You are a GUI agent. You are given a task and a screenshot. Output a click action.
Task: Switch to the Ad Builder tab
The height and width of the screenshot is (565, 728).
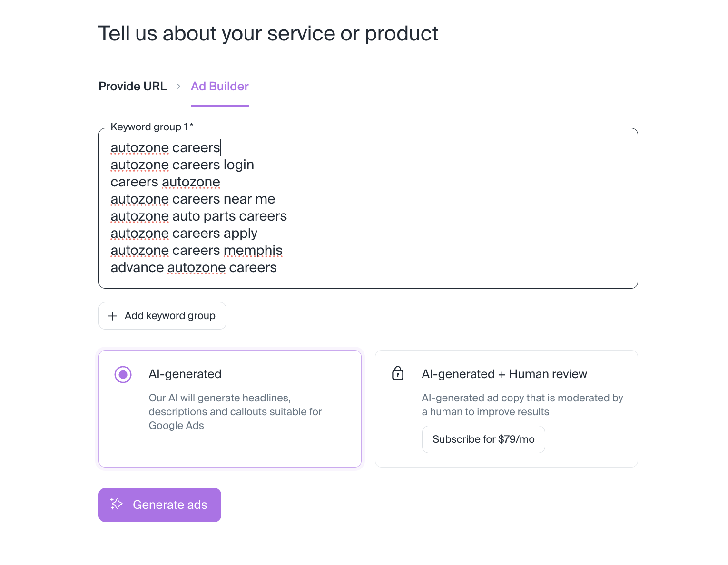219,86
